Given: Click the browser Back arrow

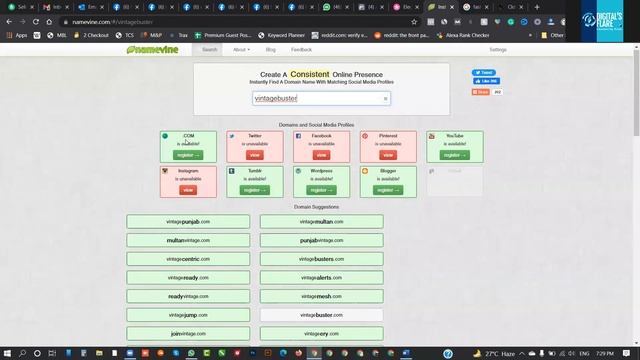Looking at the screenshot, I should (9, 22).
